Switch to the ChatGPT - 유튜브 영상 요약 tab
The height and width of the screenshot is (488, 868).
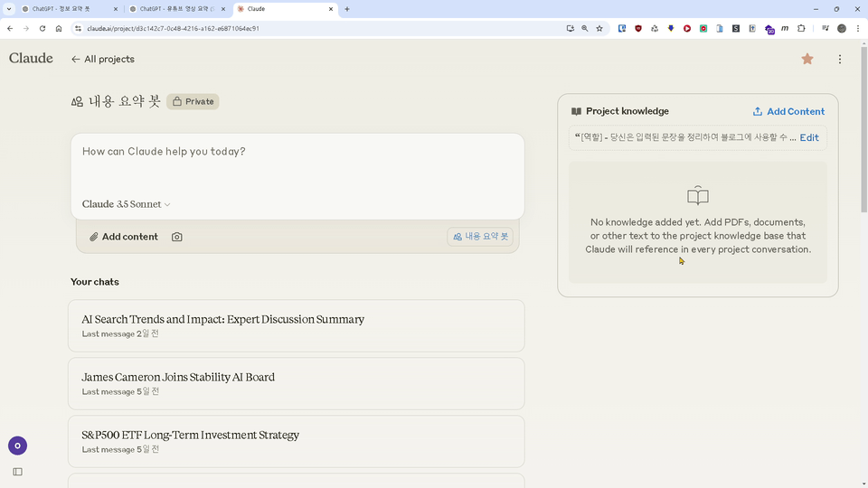coord(177,9)
